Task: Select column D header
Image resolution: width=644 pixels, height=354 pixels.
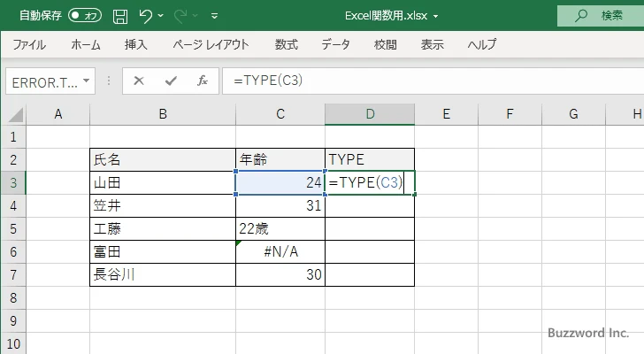Action: (370, 114)
